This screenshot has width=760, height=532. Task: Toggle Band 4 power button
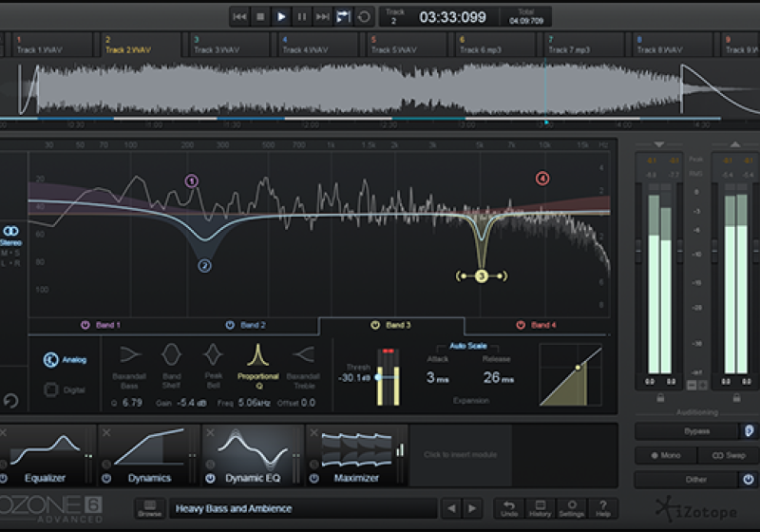(521, 325)
